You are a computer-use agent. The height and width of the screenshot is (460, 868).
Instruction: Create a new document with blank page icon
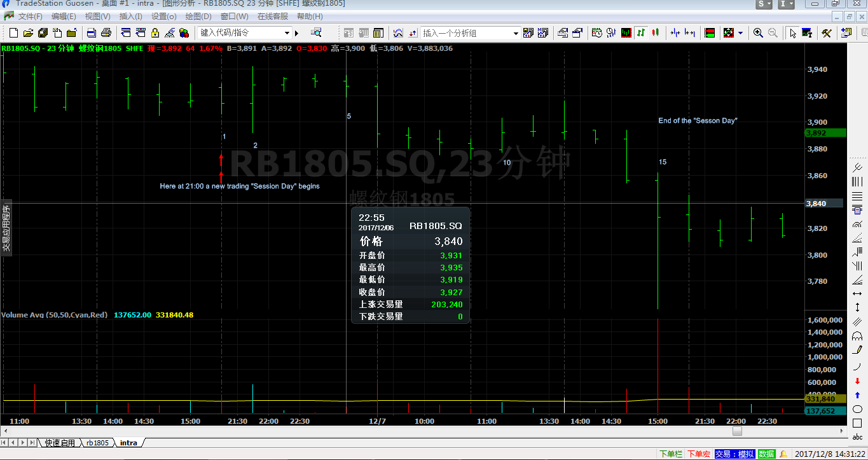click(x=13, y=32)
